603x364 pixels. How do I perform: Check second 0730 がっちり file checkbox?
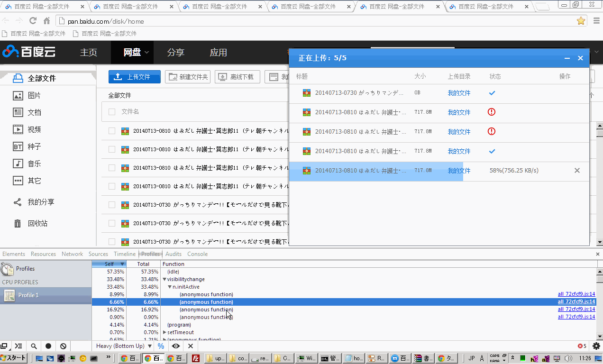(x=112, y=223)
